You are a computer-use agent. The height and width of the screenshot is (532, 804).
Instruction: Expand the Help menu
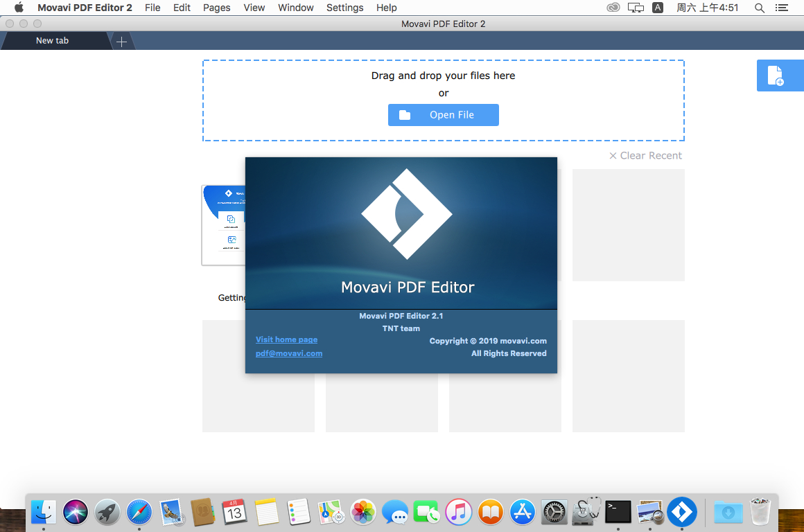(387, 8)
